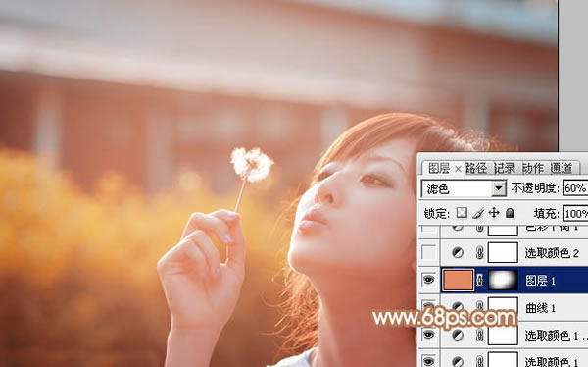Image resolution: width=588 pixels, height=367 pixels.
Task: Click the adjustment icon of 曲线 1 layer
Action: [x=458, y=307]
